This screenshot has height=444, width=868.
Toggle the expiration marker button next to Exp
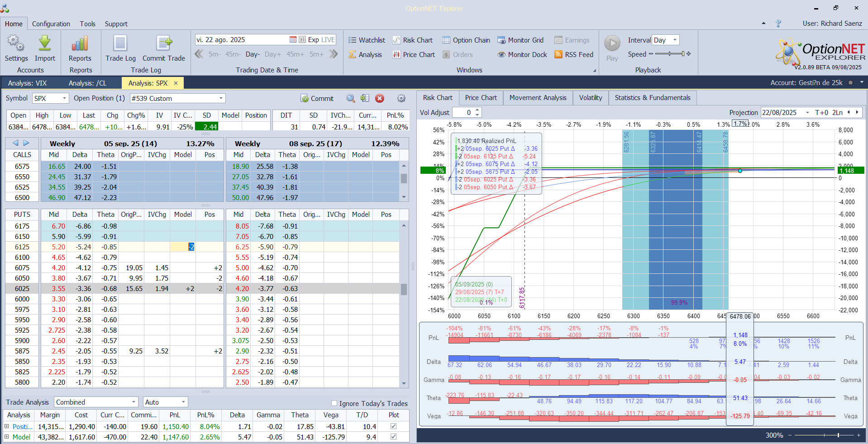[x=302, y=40]
